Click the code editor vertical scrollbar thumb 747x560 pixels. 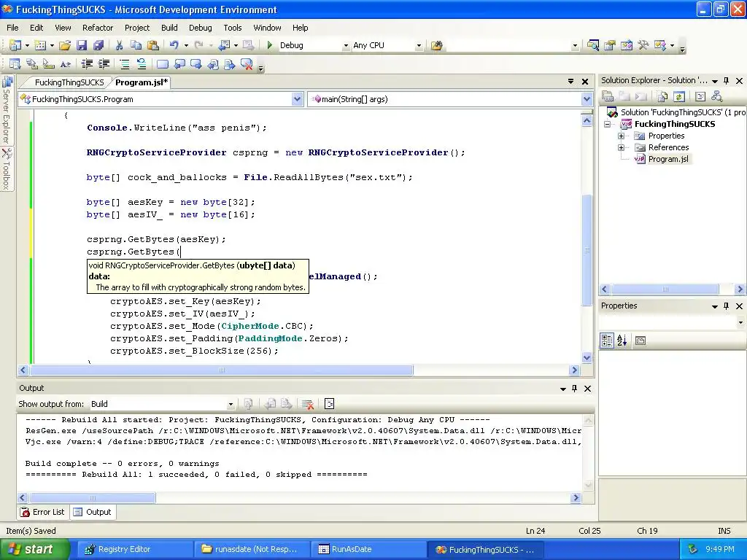(x=587, y=250)
